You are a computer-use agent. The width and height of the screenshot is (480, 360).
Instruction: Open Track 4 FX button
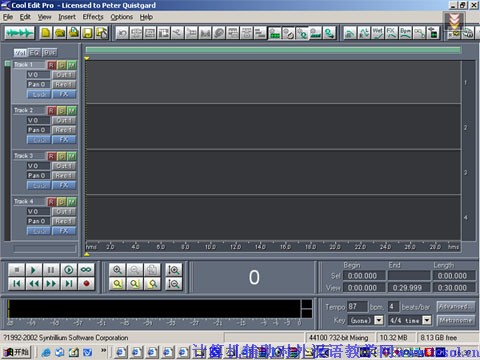64,231
